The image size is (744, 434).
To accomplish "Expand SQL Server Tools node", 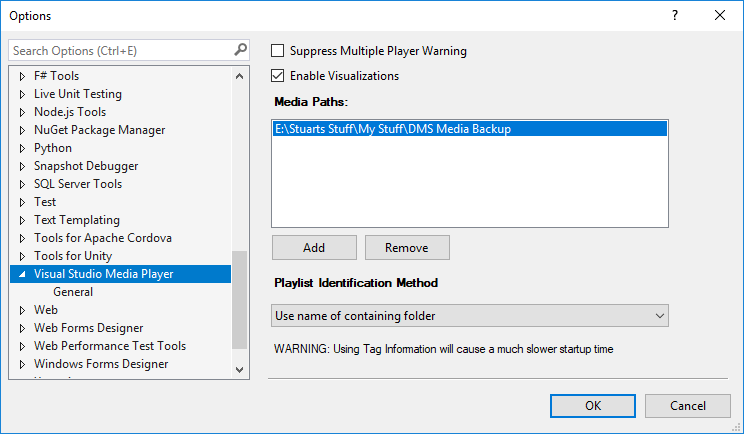I will coord(22,184).
